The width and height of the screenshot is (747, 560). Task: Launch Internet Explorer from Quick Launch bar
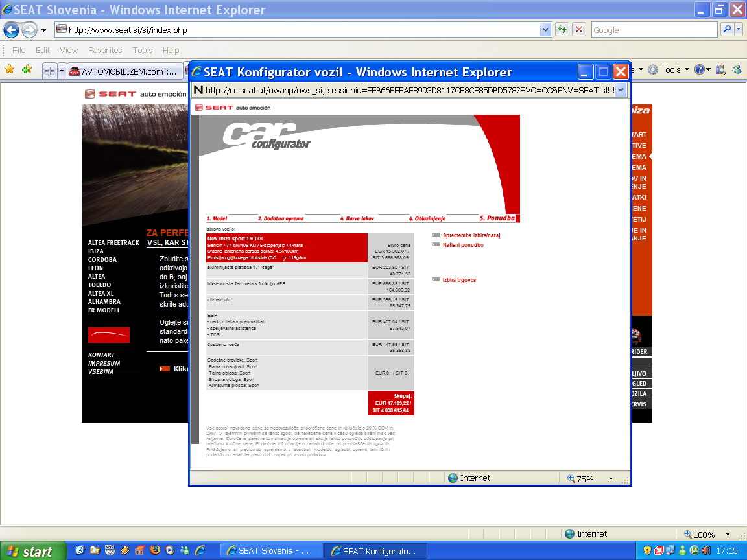[x=200, y=550]
